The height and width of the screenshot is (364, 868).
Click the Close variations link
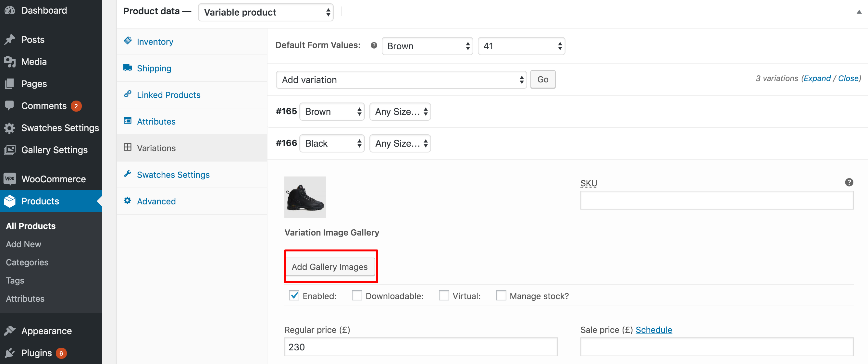coord(848,79)
